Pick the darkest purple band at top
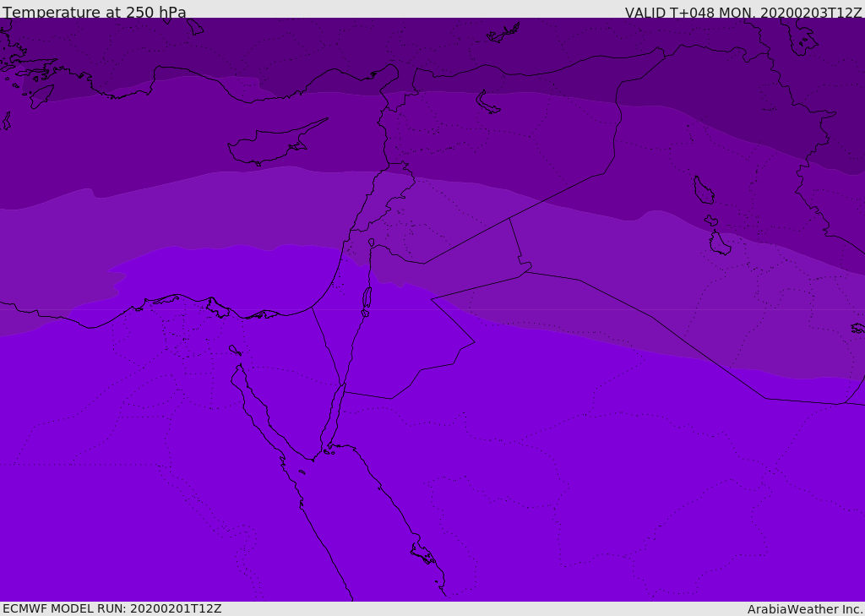Image resolution: width=865 pixels, height=616 pixels. (x=507, y=42)
